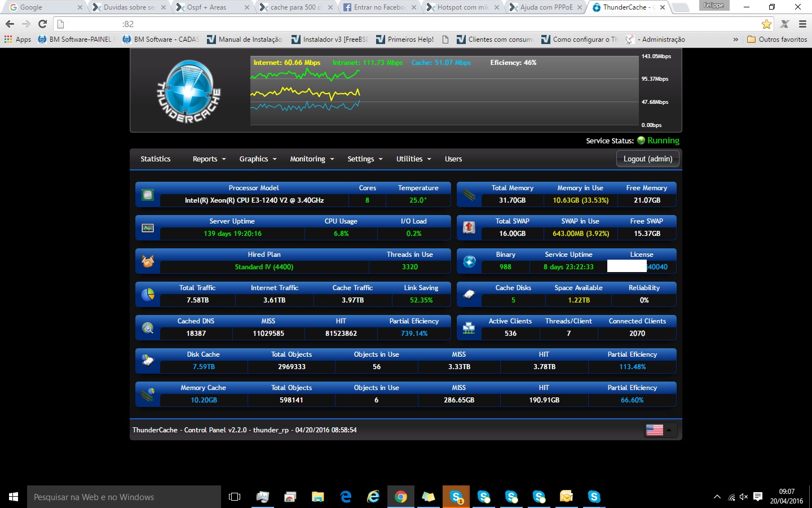Open Chrome from the taskbar
This screenshot has width=812, height=508.
[401, 497]
